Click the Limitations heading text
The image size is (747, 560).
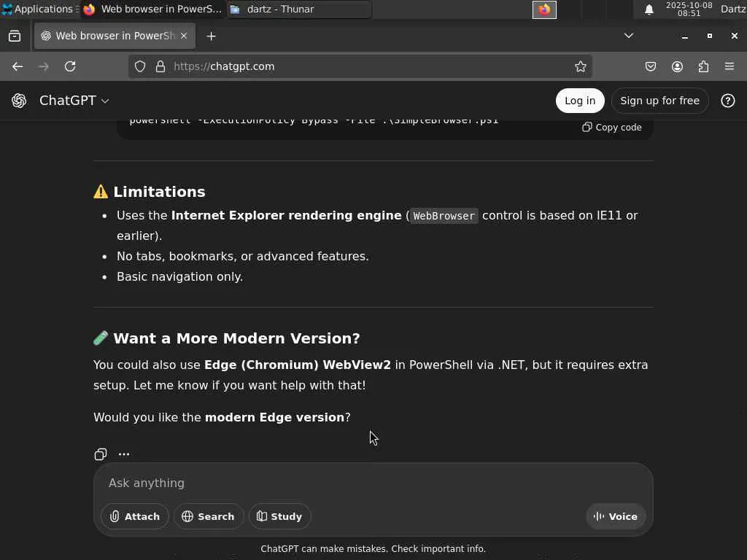tap(159, 192)
